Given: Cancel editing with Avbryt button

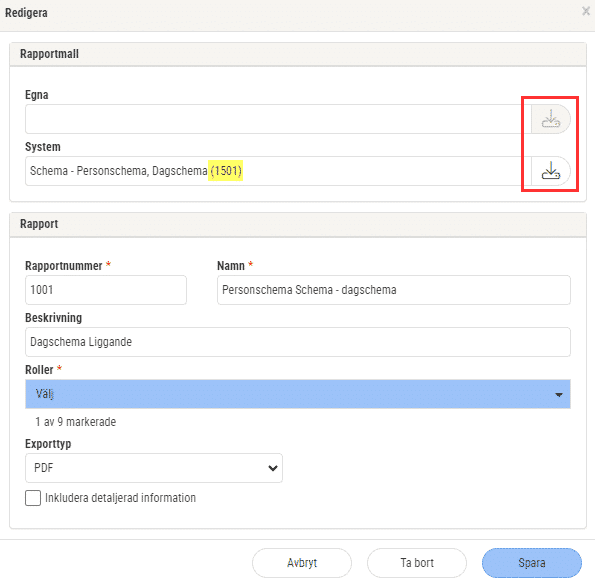Looking at the screenshot, I should tap(302, 563).
